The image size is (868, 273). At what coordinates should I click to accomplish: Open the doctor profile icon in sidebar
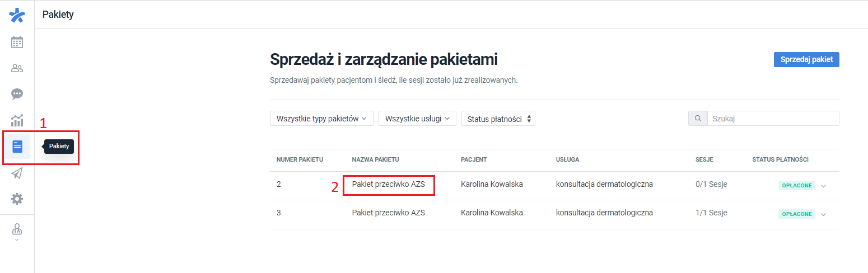(17, 229)
